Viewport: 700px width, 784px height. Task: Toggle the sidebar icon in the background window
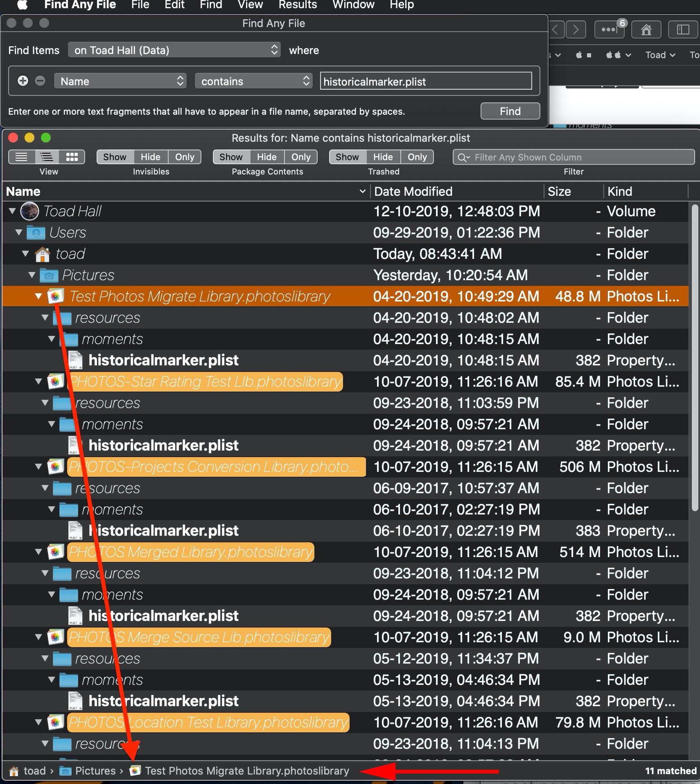[x=683, y=29]
